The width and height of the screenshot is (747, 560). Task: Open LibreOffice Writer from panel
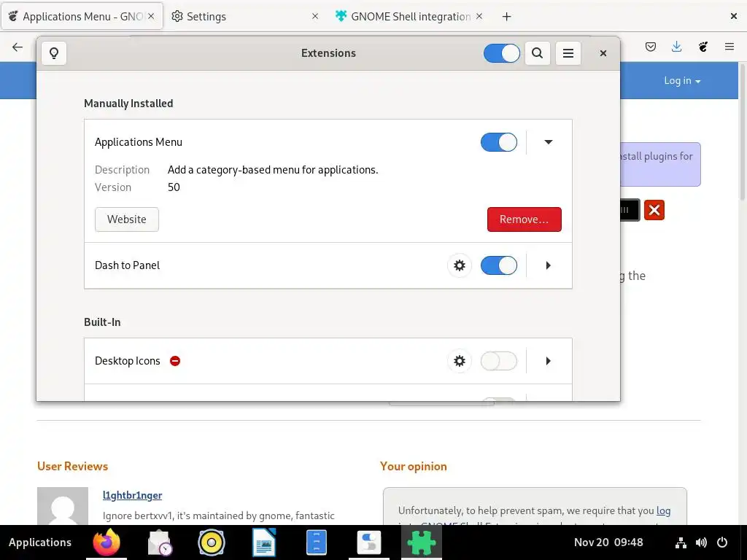tap(264, 542)
